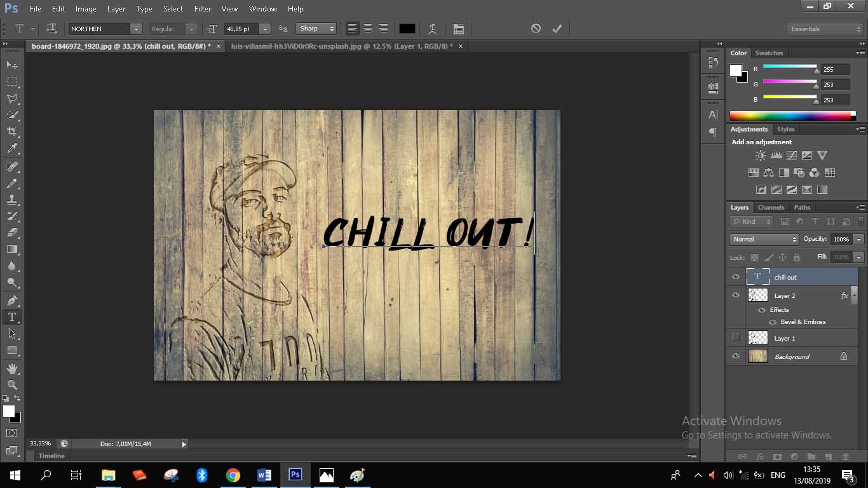Commit the text edit with the checkmark

click(x=557, y=29)
